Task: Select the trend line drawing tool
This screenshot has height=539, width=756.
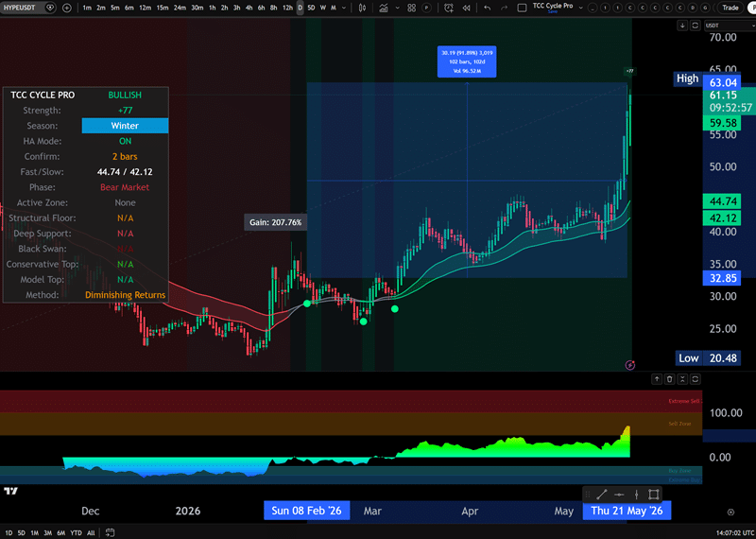Action: 601,495
